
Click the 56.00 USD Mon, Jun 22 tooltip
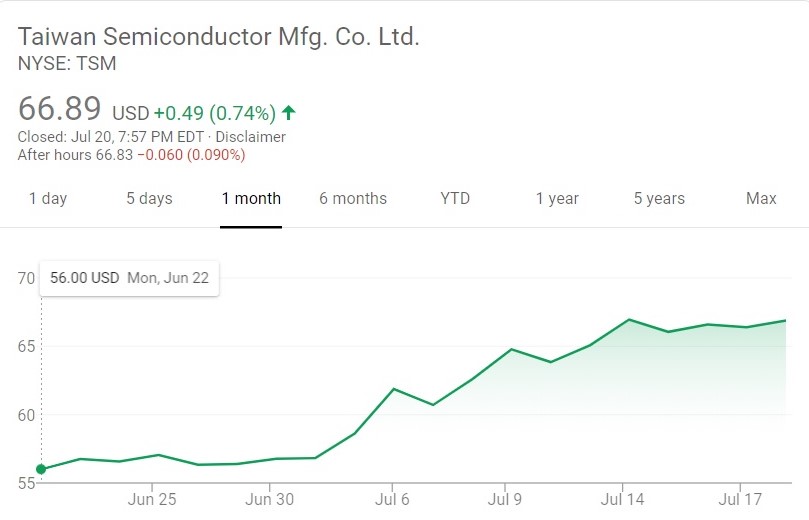click(129, 278)
